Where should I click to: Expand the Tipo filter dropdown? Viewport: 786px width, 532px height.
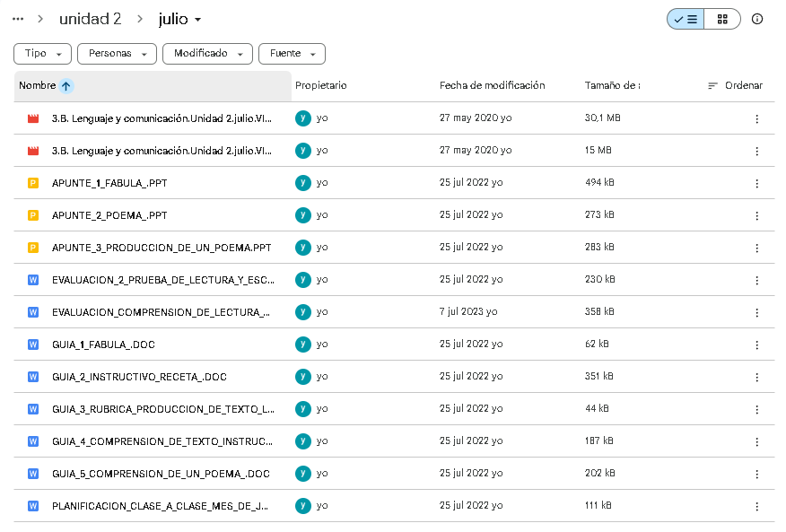[42, 54]
